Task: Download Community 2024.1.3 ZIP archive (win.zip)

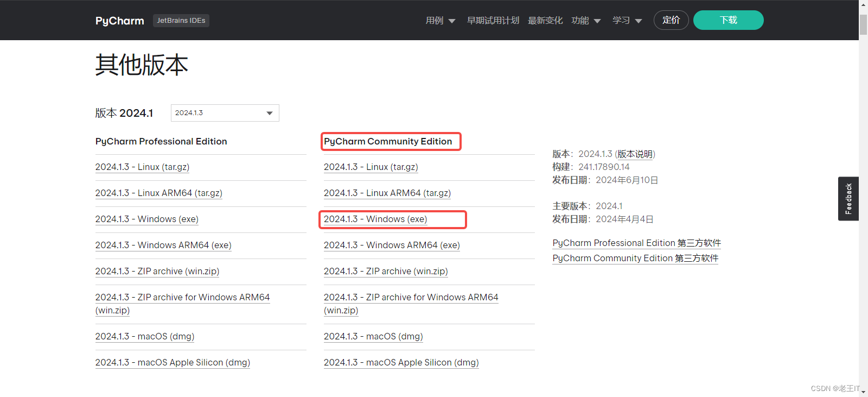Action: tap(386, 272)
